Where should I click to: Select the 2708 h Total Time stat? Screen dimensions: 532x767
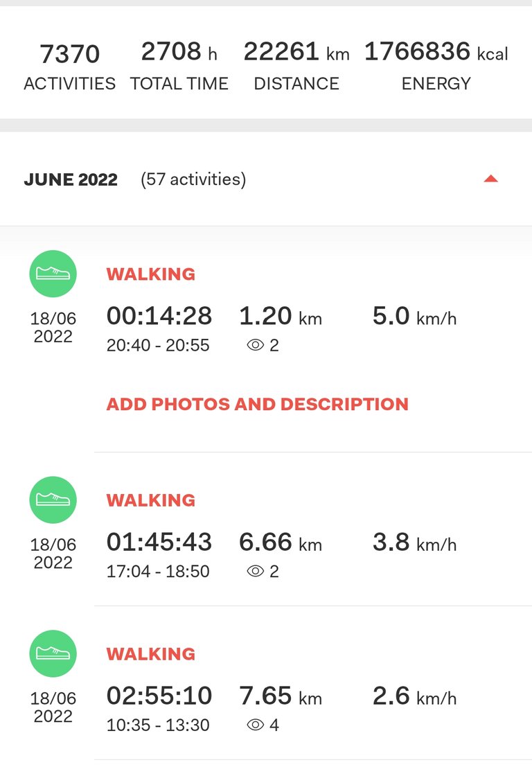tap(179, 67)
